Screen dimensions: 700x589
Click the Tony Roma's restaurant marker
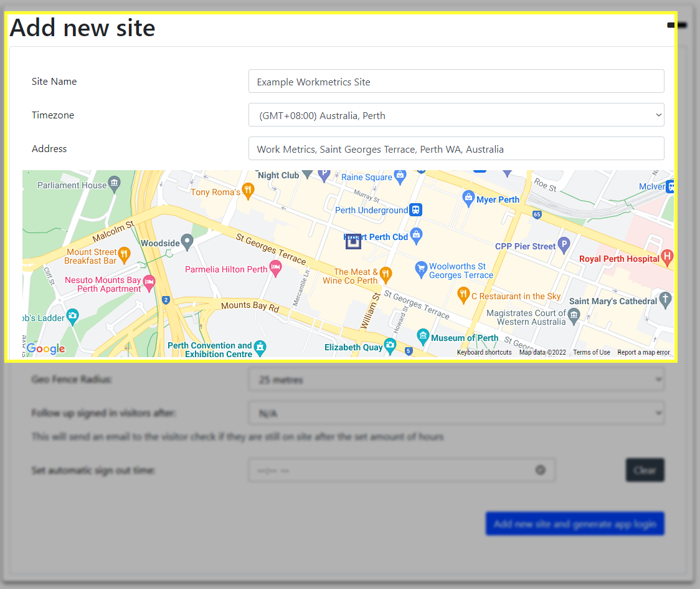[x=248, y=190]
